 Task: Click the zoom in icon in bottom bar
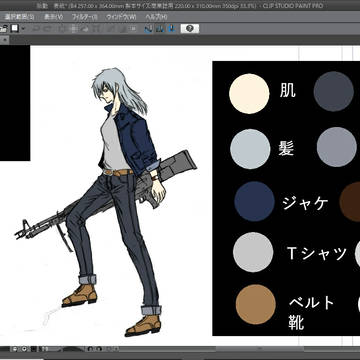[x=24, y=349]
